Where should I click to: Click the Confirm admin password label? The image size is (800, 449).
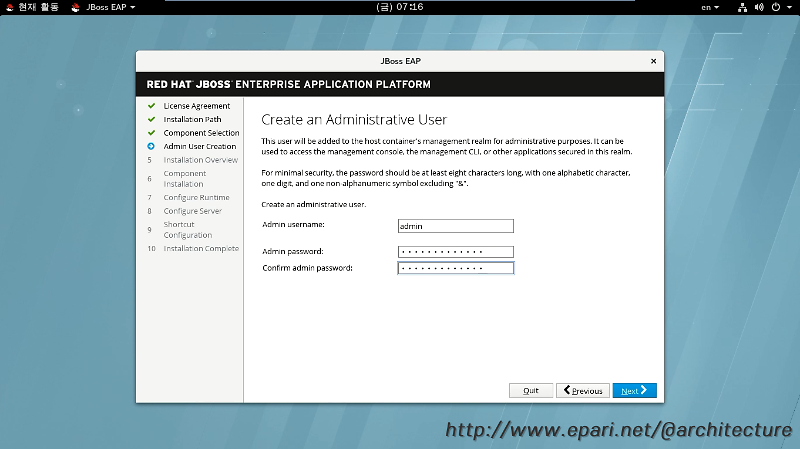coord(307,268)
